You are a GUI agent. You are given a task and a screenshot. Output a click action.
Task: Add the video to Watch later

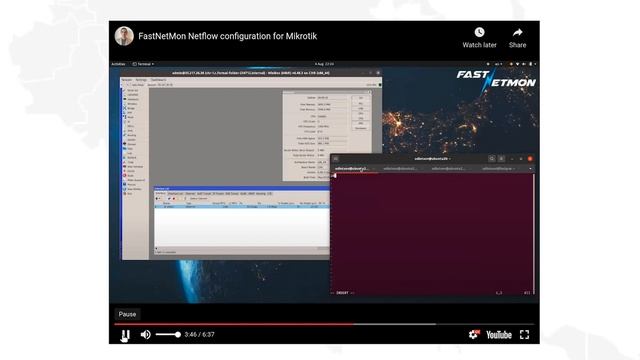[480, 38]
